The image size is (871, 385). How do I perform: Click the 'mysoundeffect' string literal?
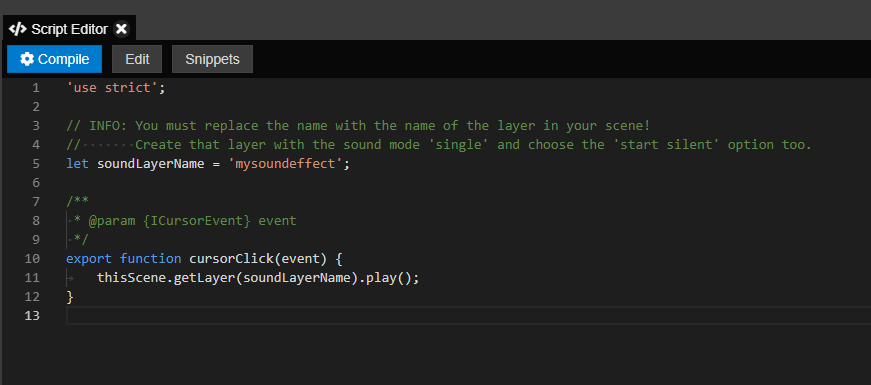pyautogui.click(x=286, y=164)
